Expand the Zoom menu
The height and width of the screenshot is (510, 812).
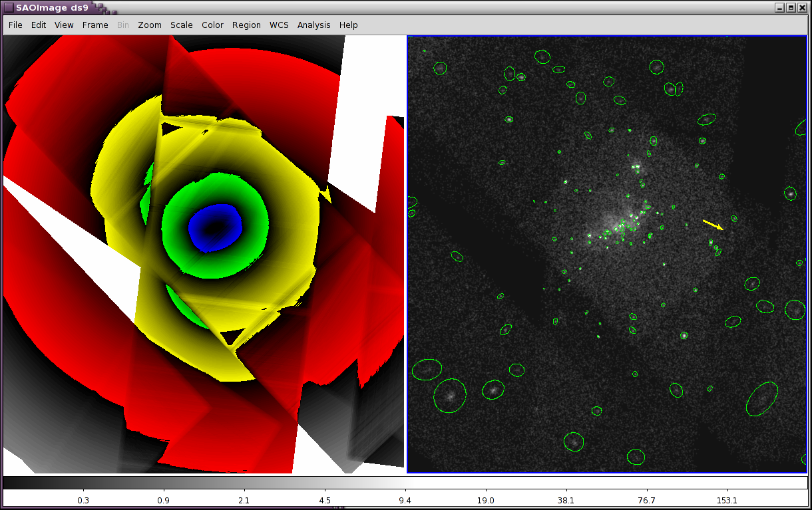(x=150, y=25)
